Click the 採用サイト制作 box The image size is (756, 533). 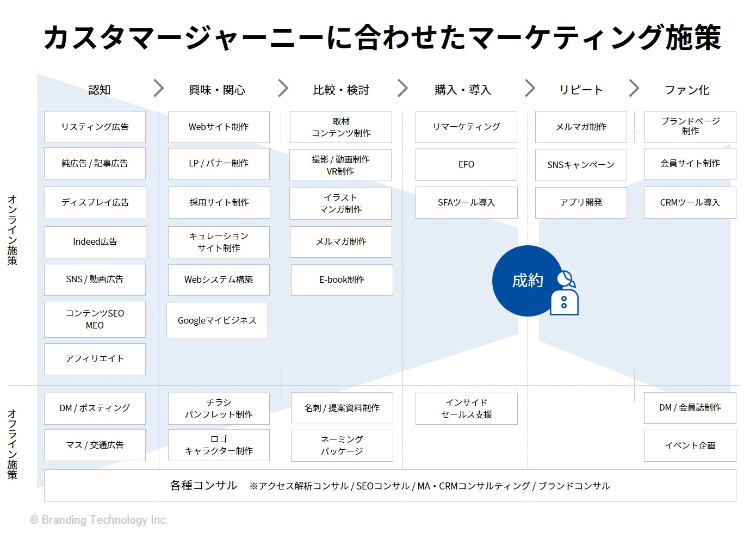(x=219, y=202)
